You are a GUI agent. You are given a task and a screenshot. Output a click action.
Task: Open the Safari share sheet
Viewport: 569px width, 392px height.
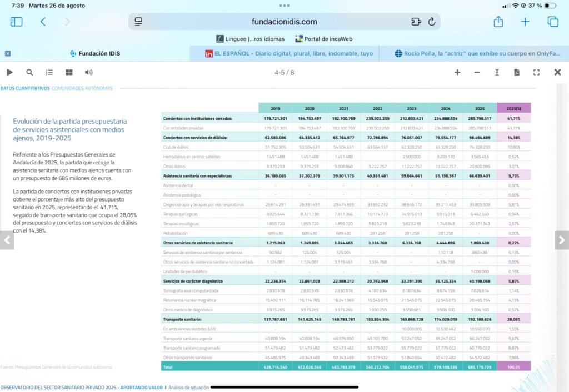pyautogui.click(x=498, y=22)
